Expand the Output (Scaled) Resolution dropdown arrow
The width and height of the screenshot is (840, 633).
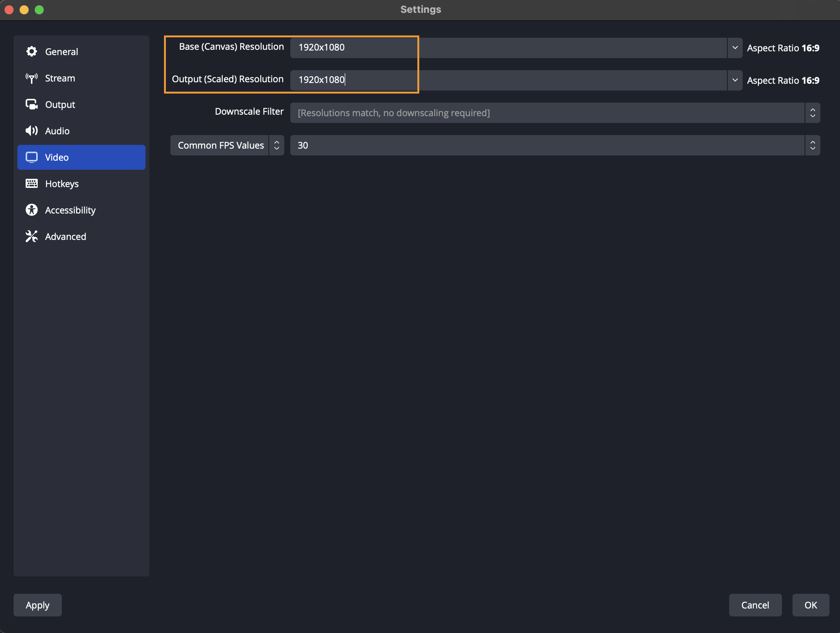pos(735,80)
